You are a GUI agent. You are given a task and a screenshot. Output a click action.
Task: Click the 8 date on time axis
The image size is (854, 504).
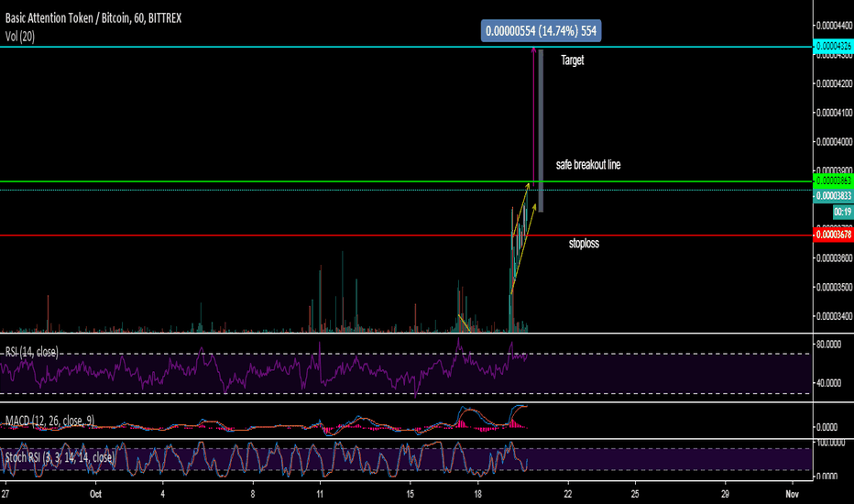253,494
